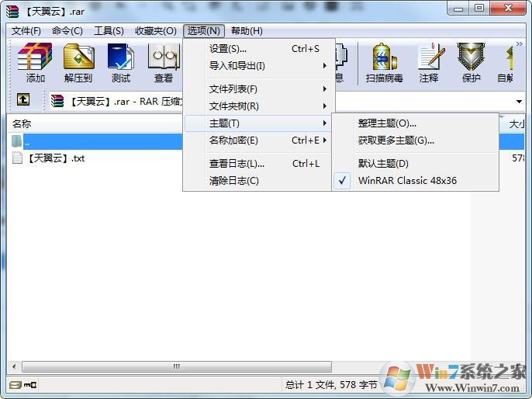Click status text 总计 1 文件, 578 字节
The width and height of the screenshot is (532, 399).
331,385
